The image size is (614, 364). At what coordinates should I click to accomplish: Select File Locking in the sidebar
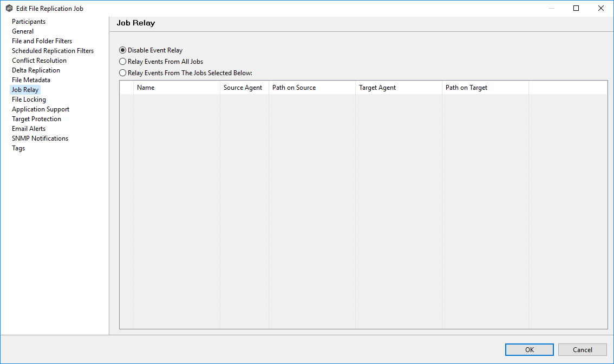[29, 100]
